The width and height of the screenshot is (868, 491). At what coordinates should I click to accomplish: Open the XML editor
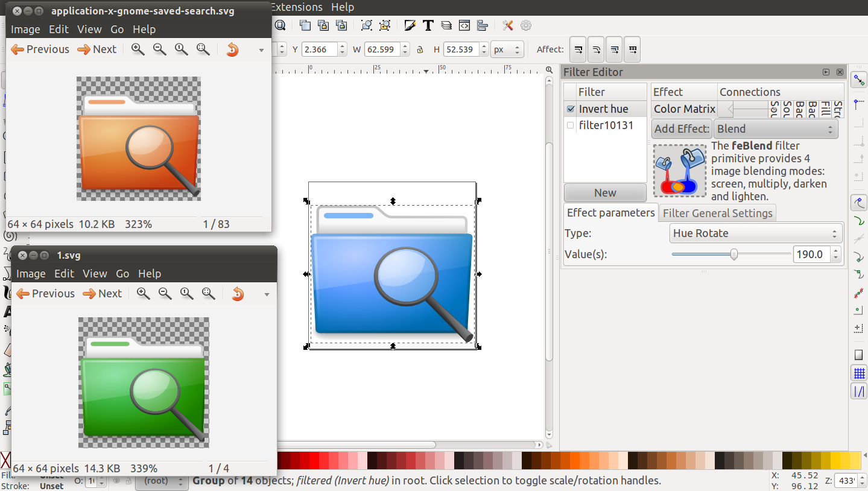[464, 25]
